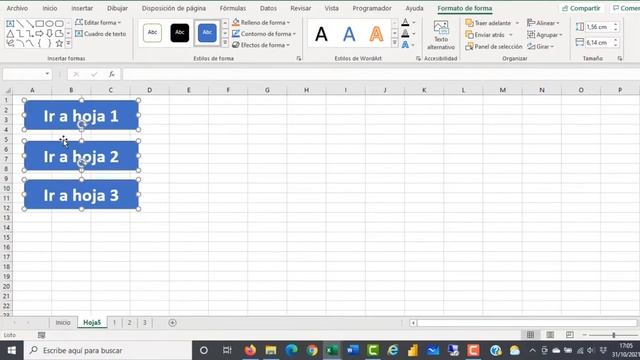Apply the black A WordArt style
This screenshot has width=640, height=360.
(x=321, y=34)
